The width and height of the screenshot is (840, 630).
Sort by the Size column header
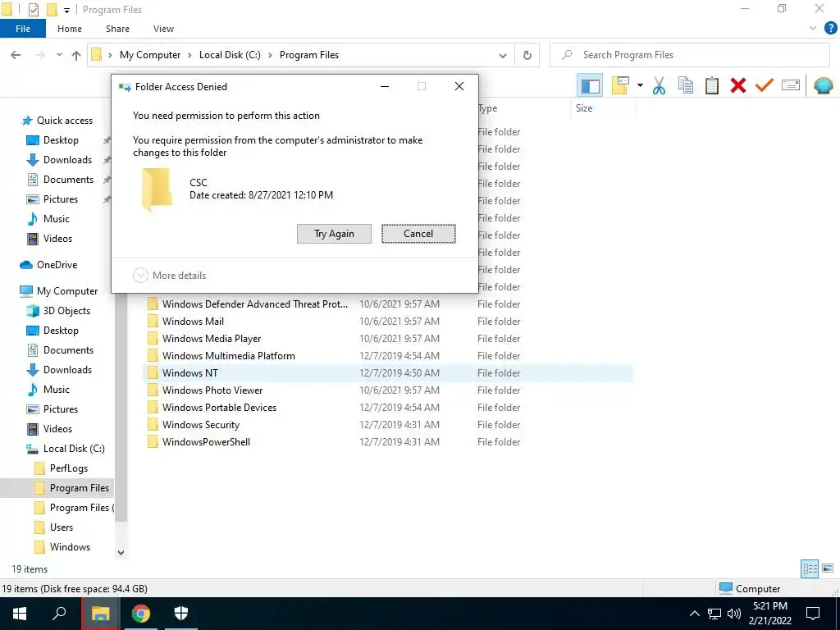[584, 108]
